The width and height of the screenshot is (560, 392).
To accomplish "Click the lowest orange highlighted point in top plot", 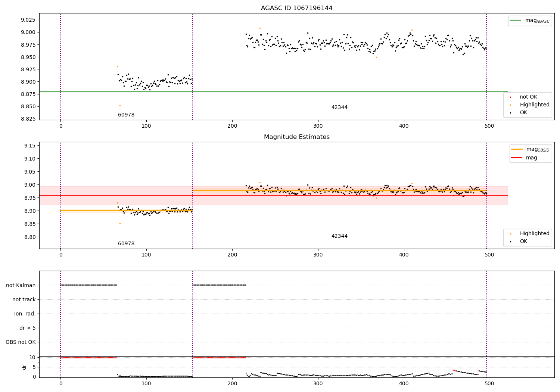I will point(120,105).
